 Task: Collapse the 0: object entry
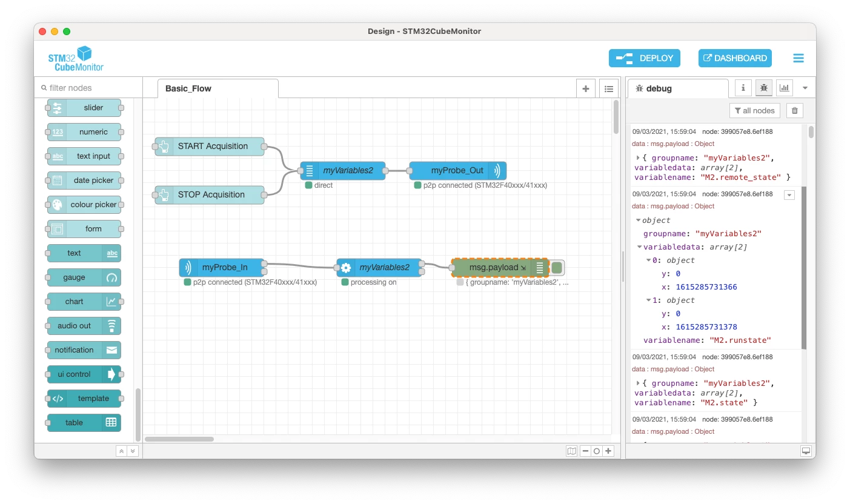click(x=649, y=260)
